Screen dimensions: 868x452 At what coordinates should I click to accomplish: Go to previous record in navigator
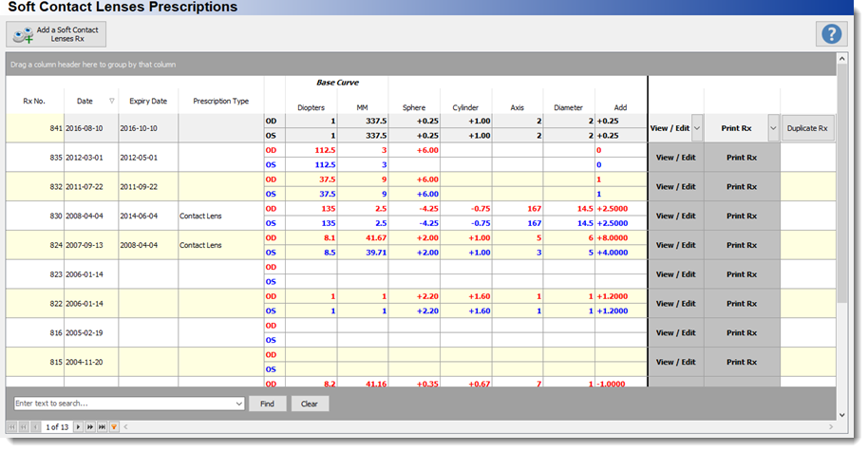(35, 427)
